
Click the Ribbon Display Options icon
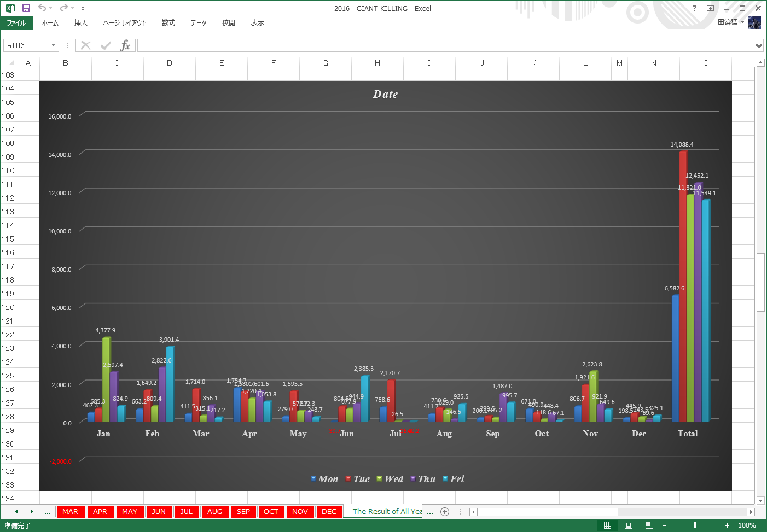tap(710, 8)
